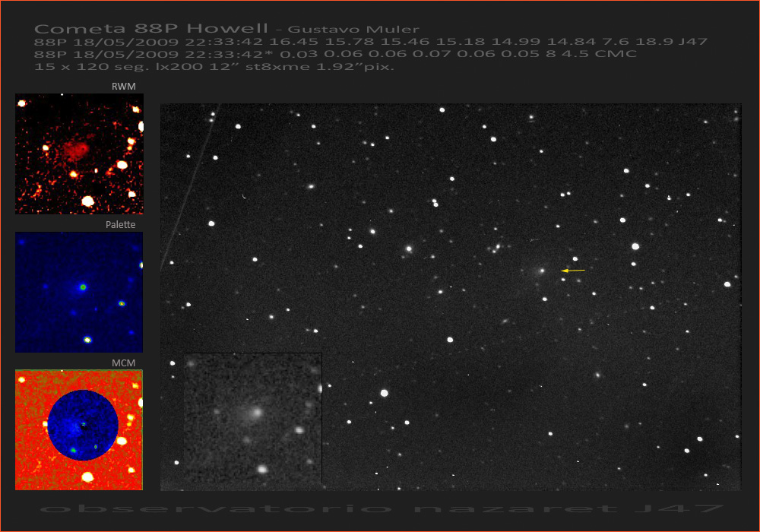Open the grayscale enlarged comet inset image
Screen dimensions: 760x532
[x=253, y=418]
